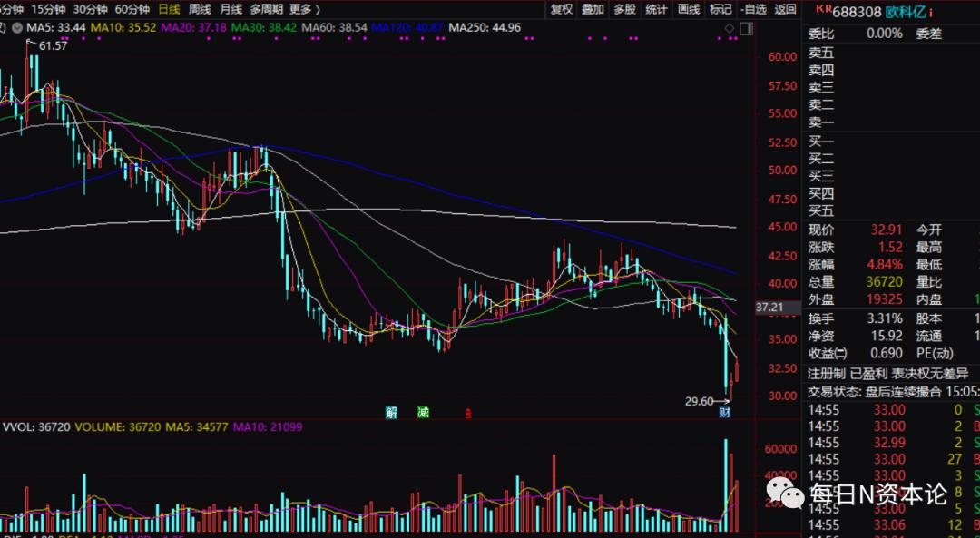The image size is (980, 538).
Task: Click the tallest volume bar near 60000
Action: pos(726,485)
